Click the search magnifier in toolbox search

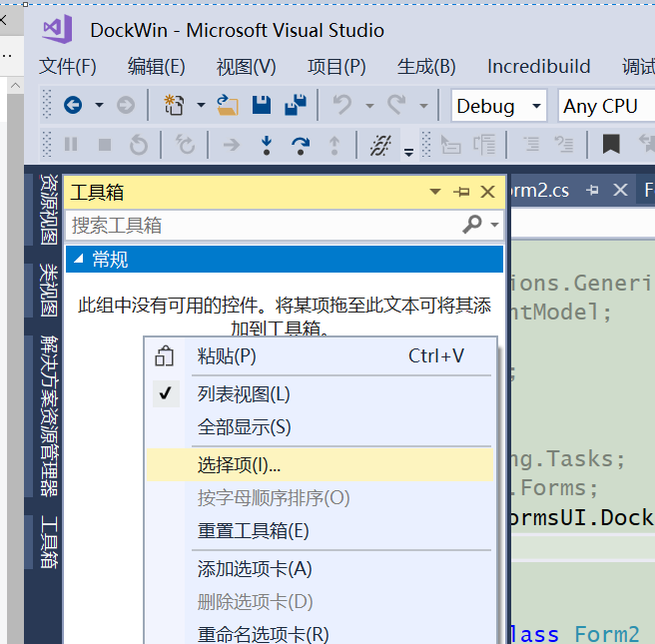pos(472,225)
